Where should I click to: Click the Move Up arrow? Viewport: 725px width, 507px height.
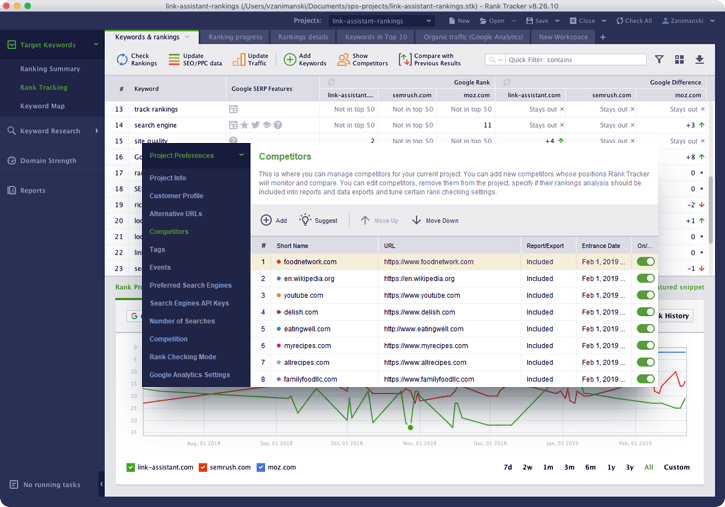(365, 220)
